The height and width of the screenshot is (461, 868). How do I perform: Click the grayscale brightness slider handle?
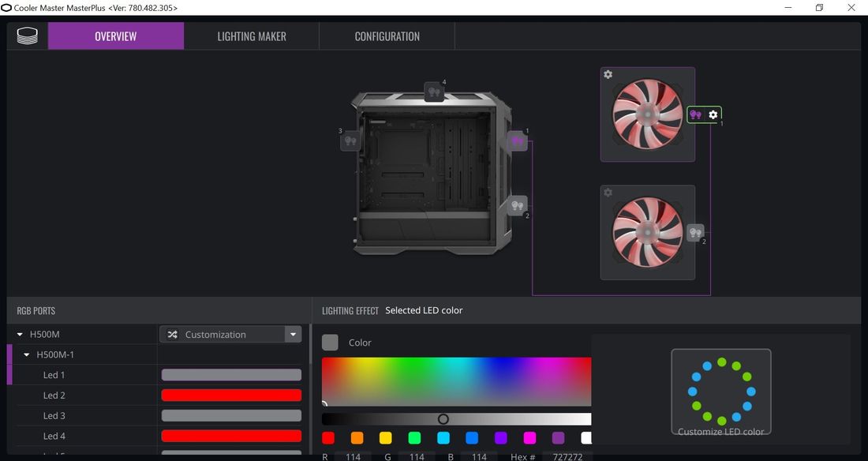point(443,419)
